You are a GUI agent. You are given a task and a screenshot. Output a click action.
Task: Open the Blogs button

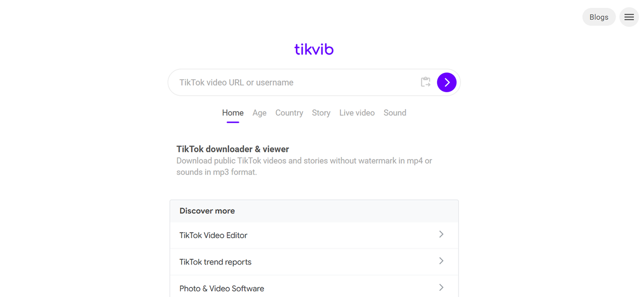599,17
